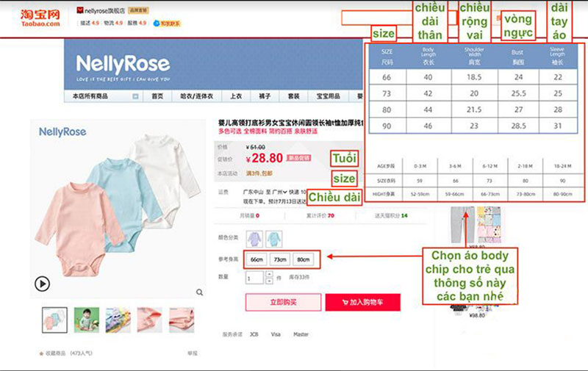Select the fifth thumbnail pink sleeve closeup
This screenshot has width=588, height=371.
click(x=182, y=320)
